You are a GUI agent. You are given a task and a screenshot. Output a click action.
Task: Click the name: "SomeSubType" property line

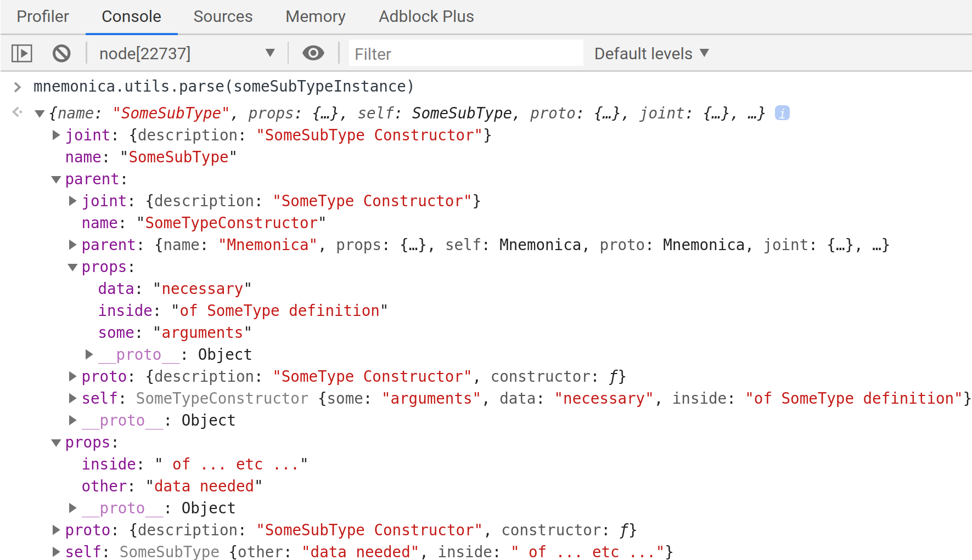click(x=151, y=157)
